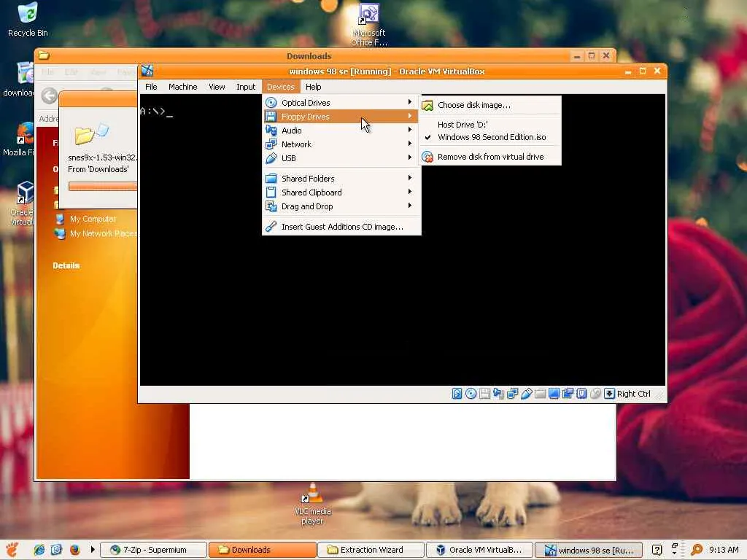Click the audio status bar icon
The width and height of the screenshot is (747, 560).
498,393
